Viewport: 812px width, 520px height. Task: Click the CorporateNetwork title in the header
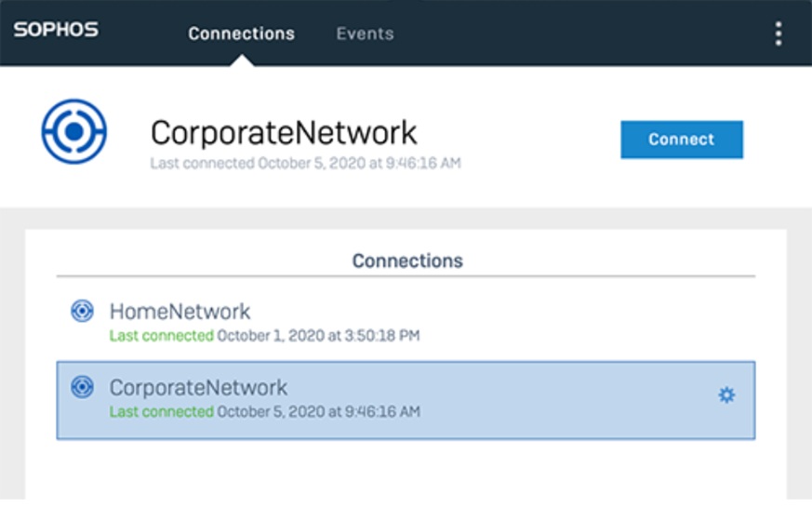point(284,133)
